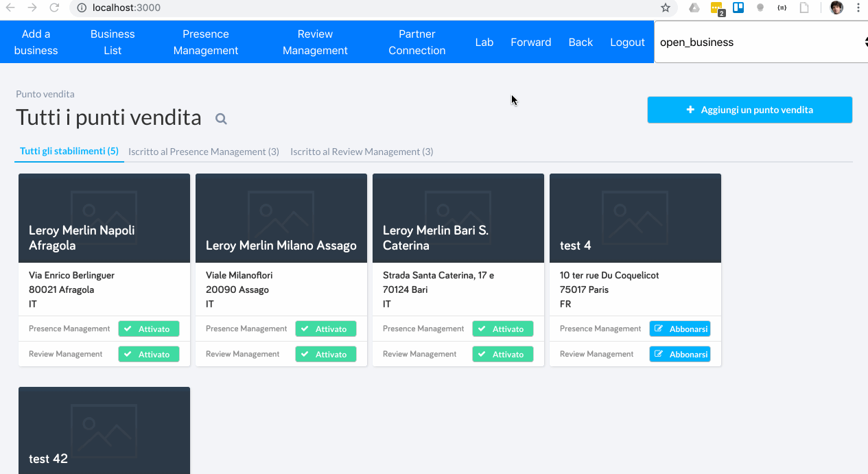Open the test 4 card image
The image size is (868, 474).
click(x=635, y=218)
